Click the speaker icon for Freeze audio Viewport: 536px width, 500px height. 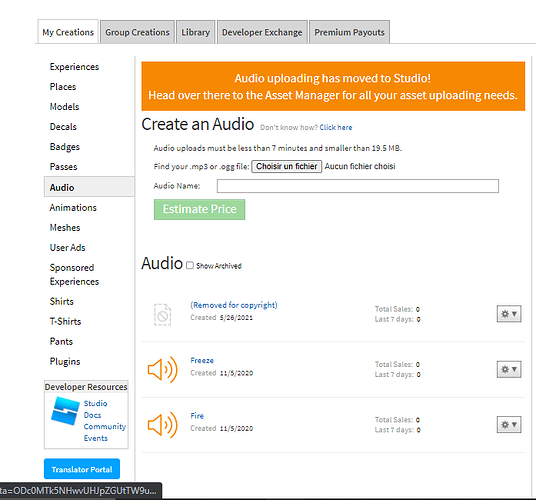tap(162, 369)
